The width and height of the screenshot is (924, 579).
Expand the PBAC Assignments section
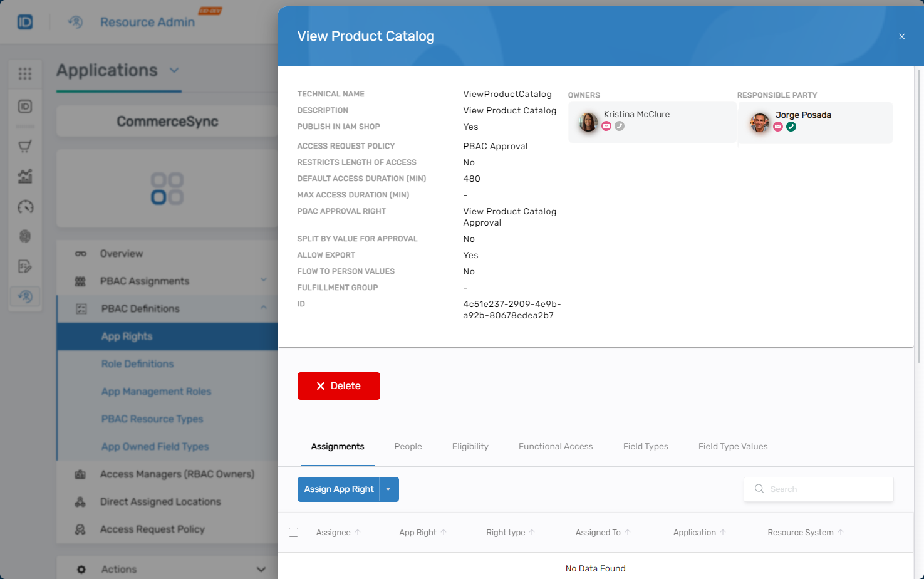[264, 281]
